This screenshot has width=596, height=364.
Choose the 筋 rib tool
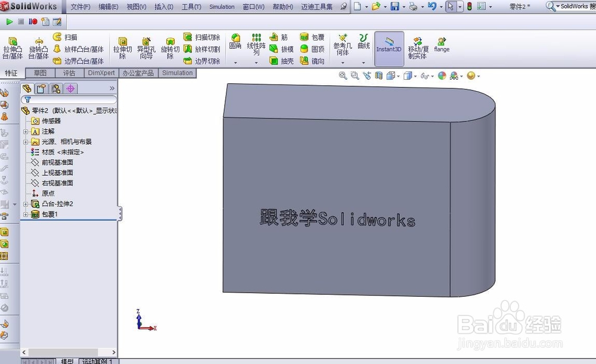point(278,37)
